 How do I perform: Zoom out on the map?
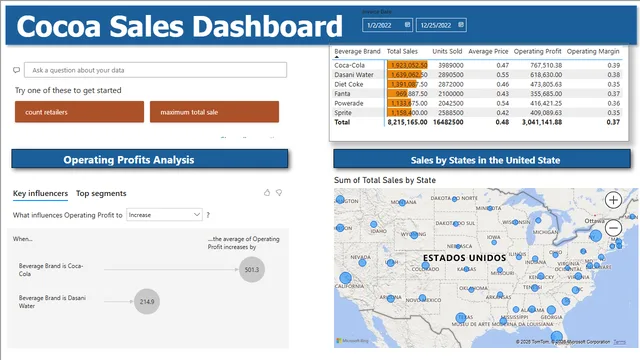[x=613, y=227]
